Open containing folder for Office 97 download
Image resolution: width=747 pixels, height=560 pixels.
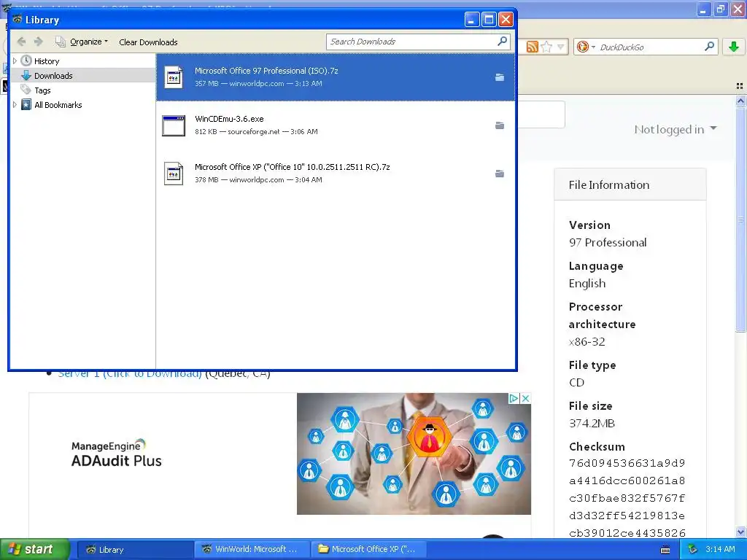click(x=499, y=77)
